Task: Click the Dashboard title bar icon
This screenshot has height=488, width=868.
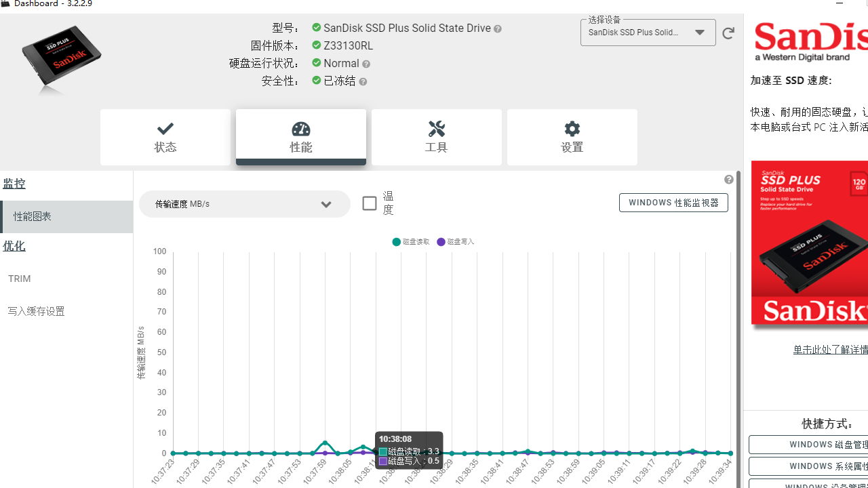Action: tap(7, 3)
